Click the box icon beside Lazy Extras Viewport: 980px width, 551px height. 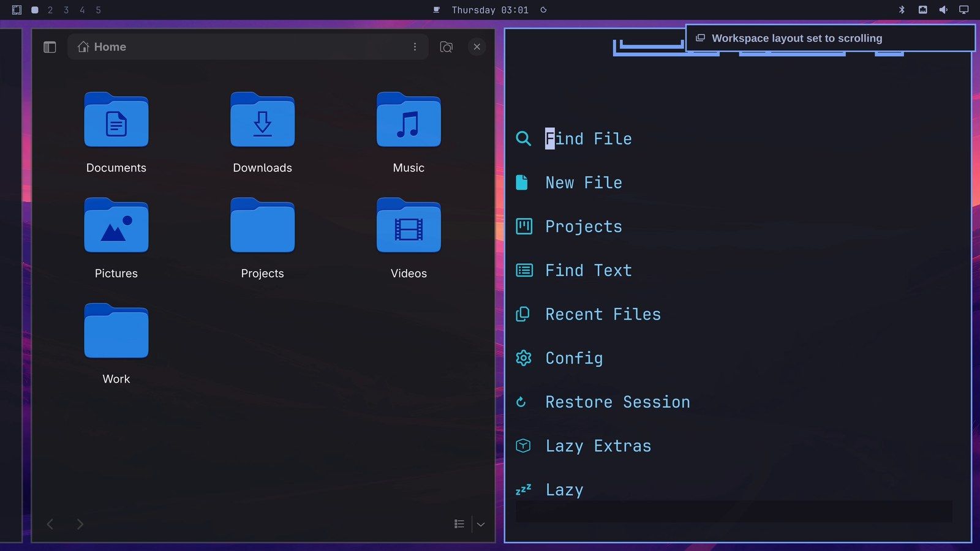click(x=523, y=446)
